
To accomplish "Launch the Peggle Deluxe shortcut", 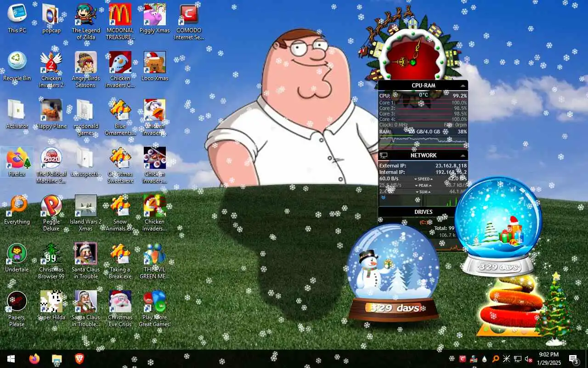I will pyautogui.click(x=51, y=213).
